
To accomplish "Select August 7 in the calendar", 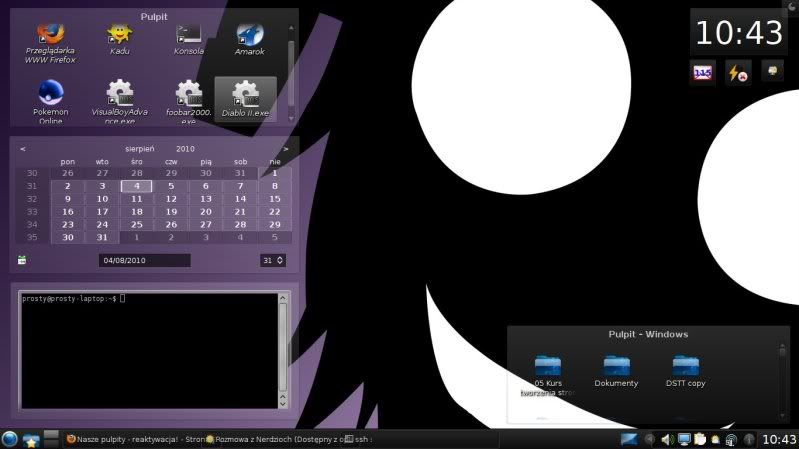I will pyautogui.click(x=241, y=186).
